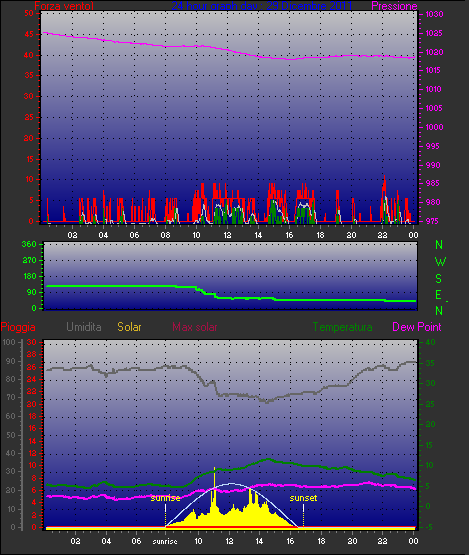Click the magenta Dew Point label

click(x=417, y=327)
